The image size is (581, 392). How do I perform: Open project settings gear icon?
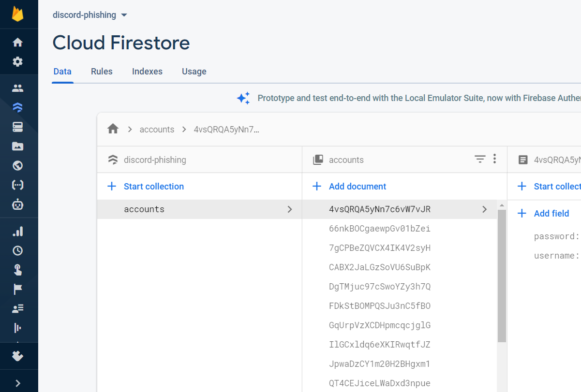(x=18, y=62)
